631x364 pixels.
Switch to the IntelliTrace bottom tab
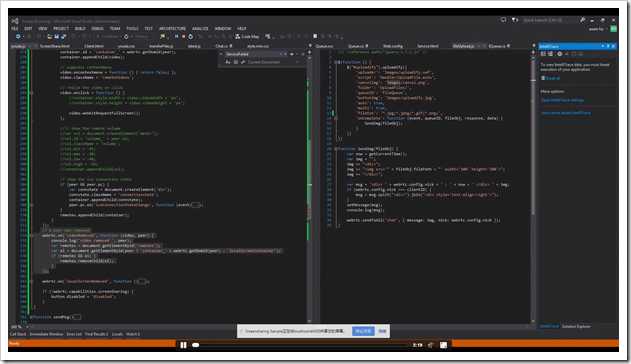coord(549,326)
